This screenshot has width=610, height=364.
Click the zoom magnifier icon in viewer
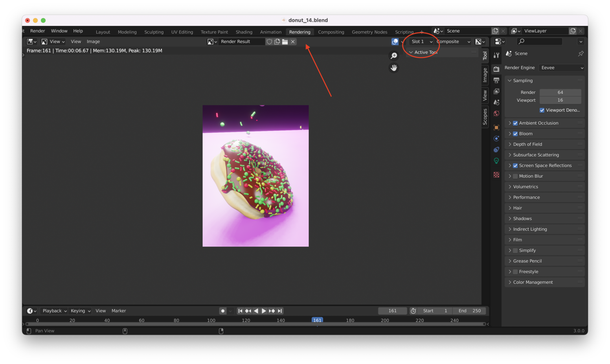pos(393,56)
